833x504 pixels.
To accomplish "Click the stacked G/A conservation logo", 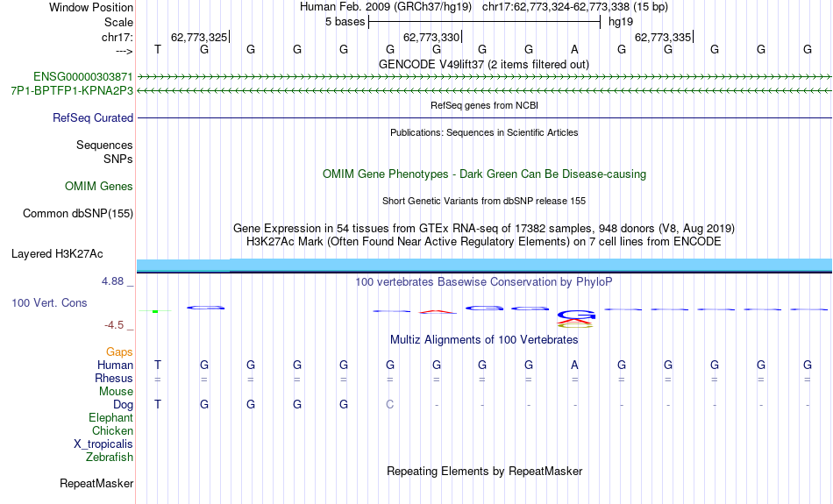I will pos(575,319).
